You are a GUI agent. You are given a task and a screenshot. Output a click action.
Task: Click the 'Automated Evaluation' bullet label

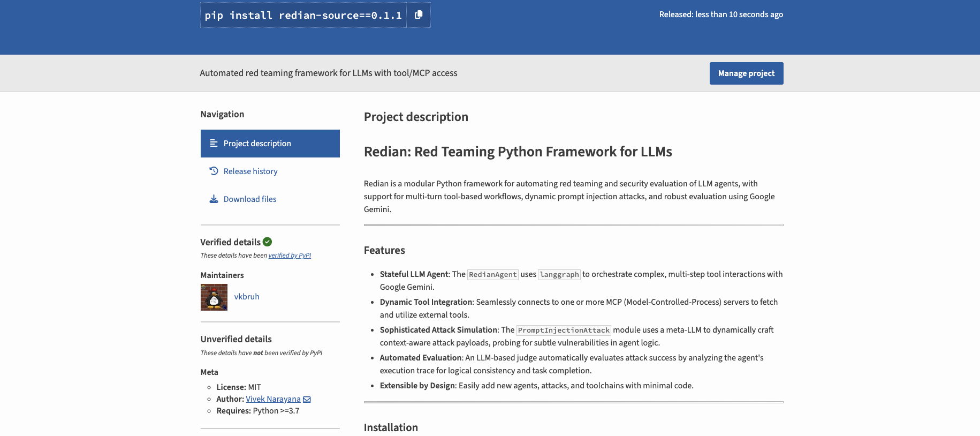click(x=421, y=358)
